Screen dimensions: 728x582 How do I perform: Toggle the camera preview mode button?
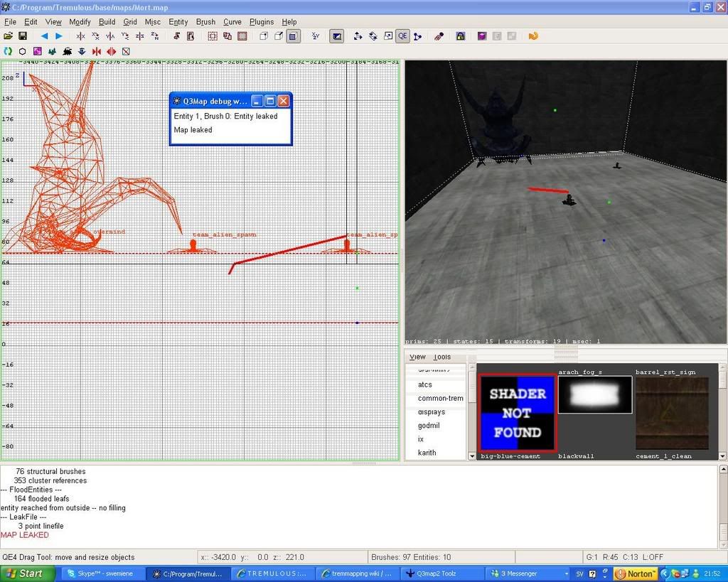[337, 36]
